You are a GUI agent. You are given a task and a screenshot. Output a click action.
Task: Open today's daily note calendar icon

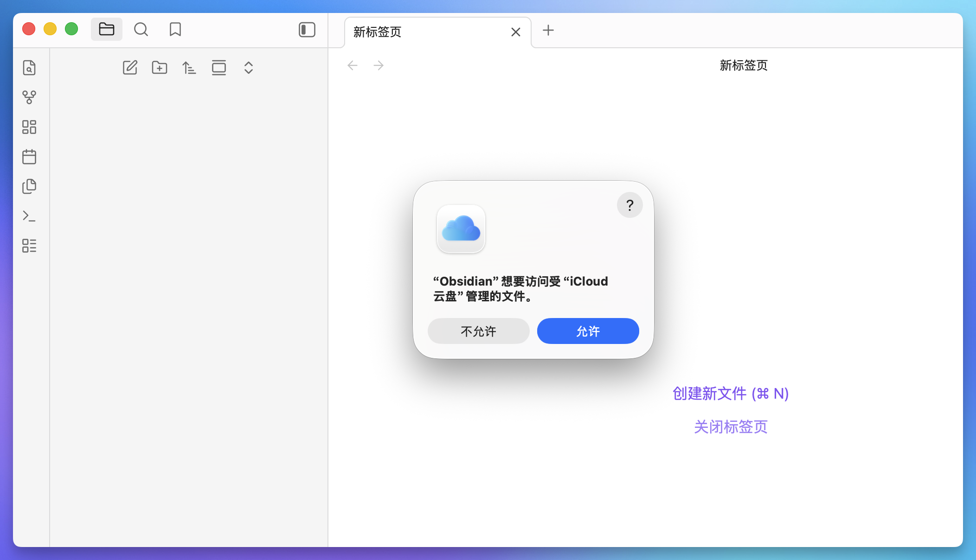tap(29, 157)
